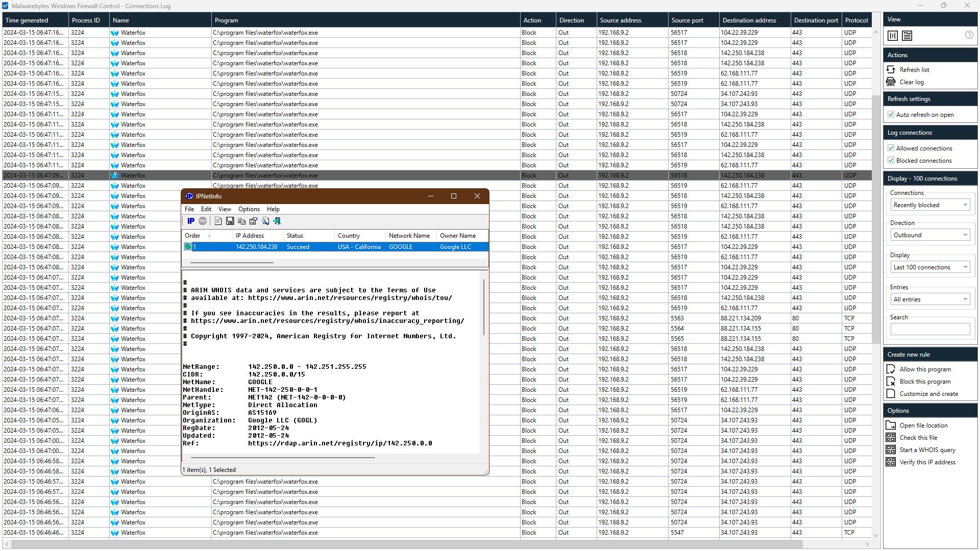Click the magnifier find icon in IPNetInfo toolbar

point(265,221)
